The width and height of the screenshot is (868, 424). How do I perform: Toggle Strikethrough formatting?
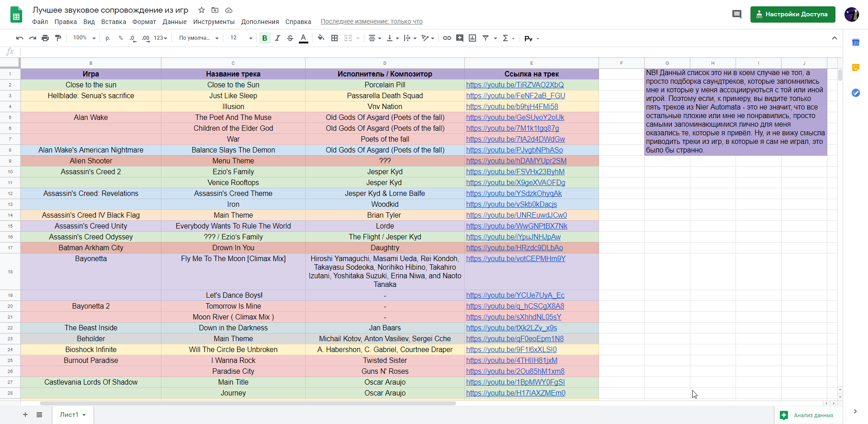click(290, 38)
